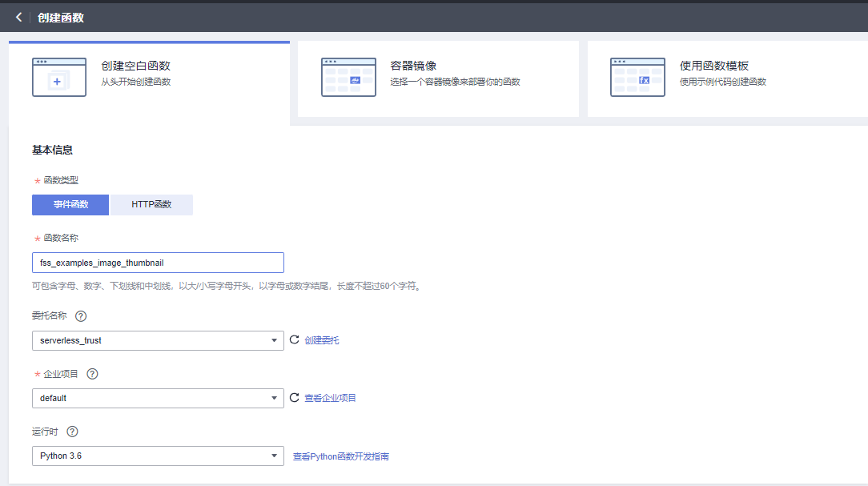
Task: Click the 创建委托 link
Action: 322,340
